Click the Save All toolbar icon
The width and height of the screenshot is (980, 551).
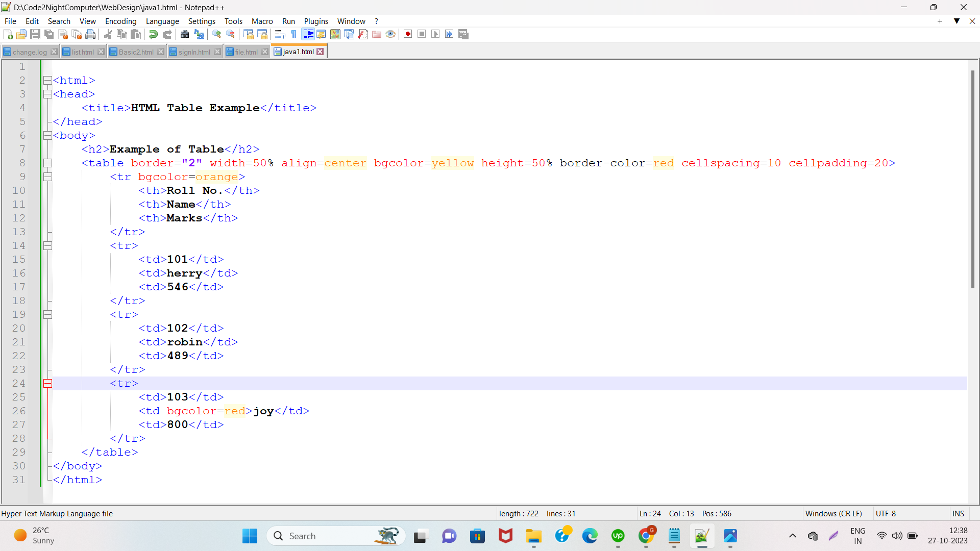pyautogui.click(x=49, y=34)
